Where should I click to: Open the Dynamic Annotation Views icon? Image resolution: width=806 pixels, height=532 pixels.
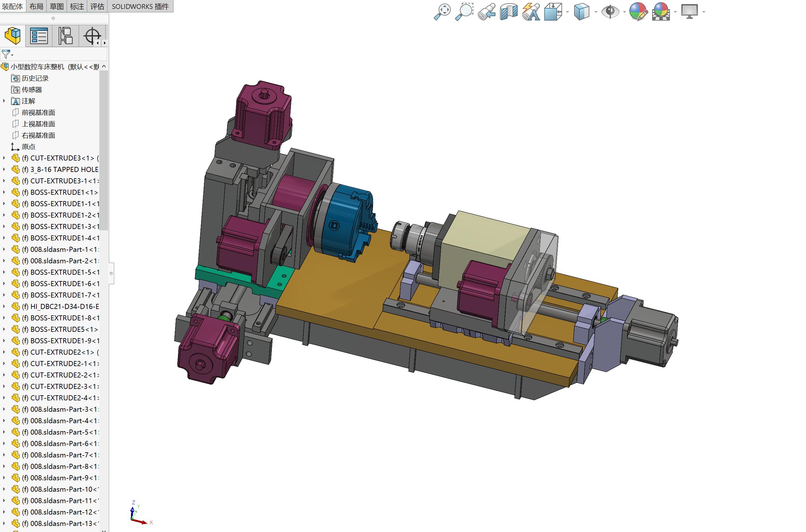pos(531,12)
